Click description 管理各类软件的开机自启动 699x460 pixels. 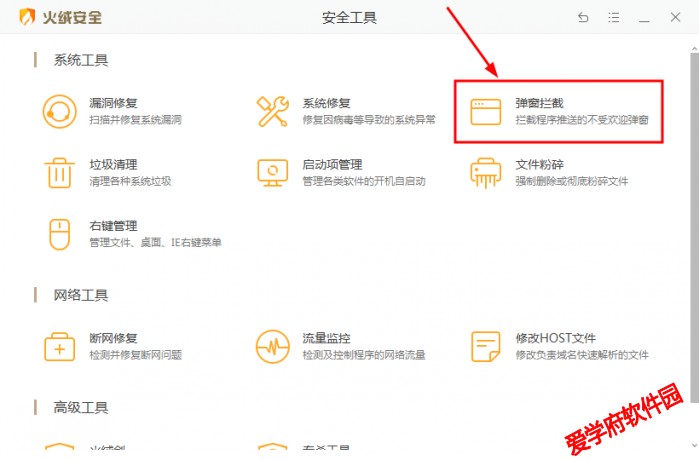coord(364,181)
